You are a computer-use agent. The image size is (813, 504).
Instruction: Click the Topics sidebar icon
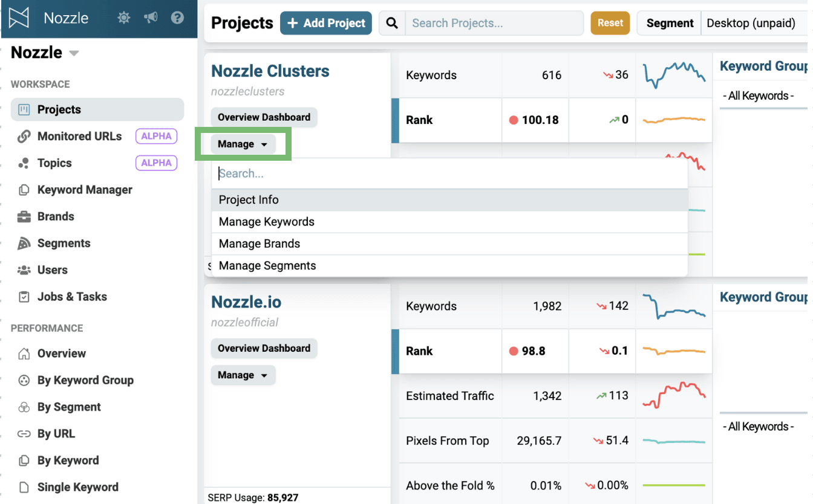pyautogui.click(x=24, y=163)
